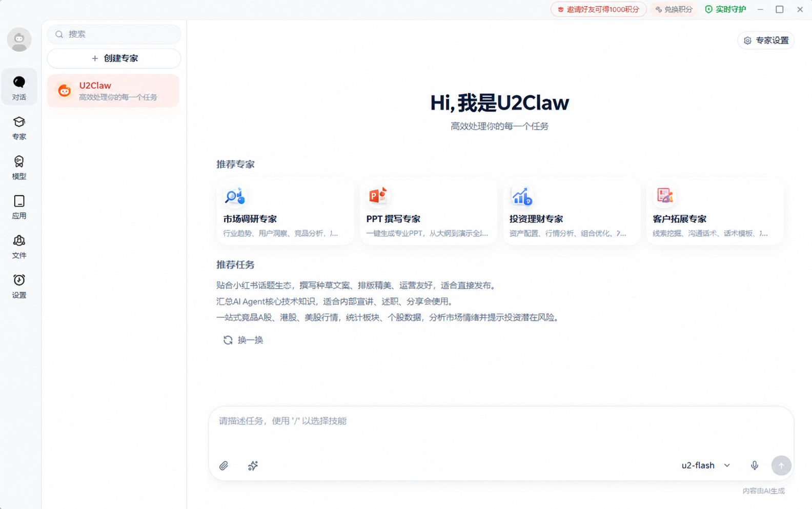Maximize the application window
812x509 pixels.
[x=780, y=9]
